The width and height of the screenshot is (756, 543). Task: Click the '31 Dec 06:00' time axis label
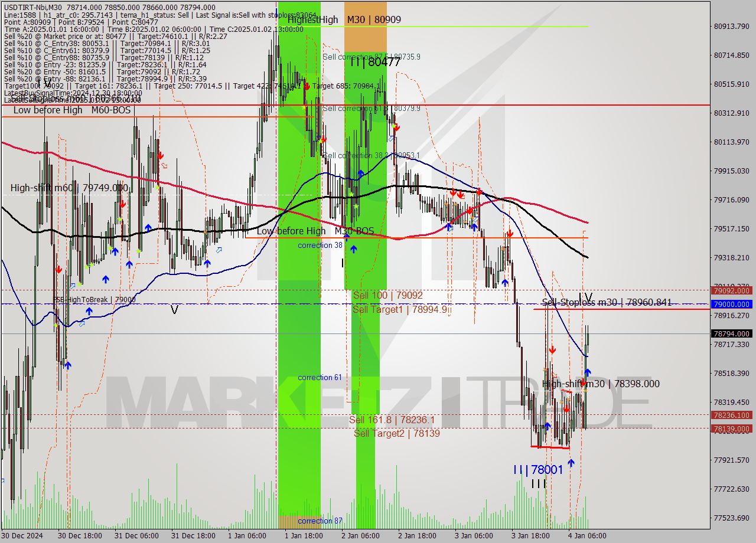[x=136, y=536]
